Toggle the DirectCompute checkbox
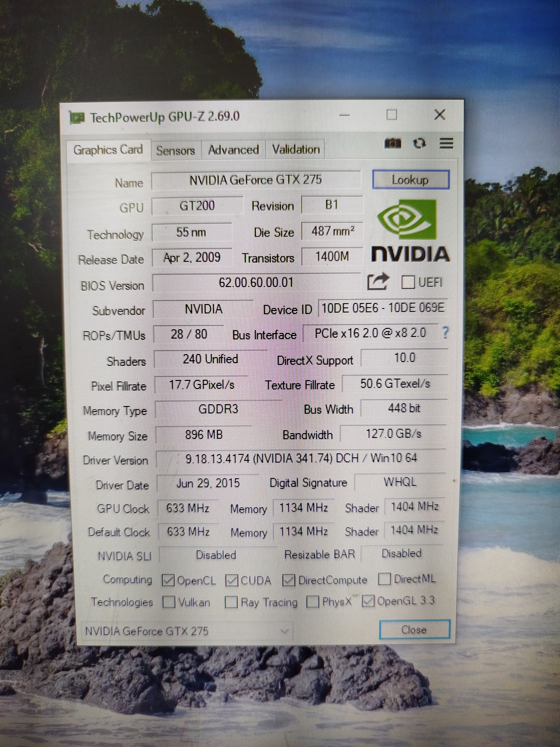Image resolution: width=560 pixels, height=747 pixels. tap(288, 580)
